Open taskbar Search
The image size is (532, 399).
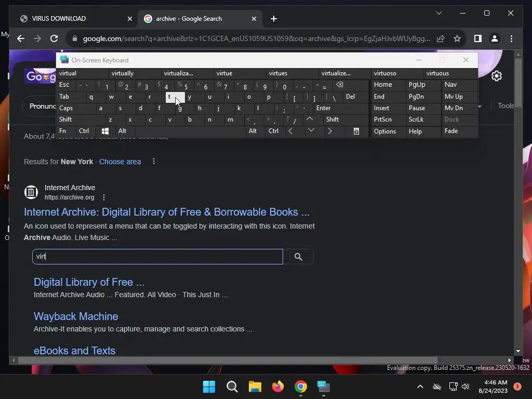(x=232, y=387)
